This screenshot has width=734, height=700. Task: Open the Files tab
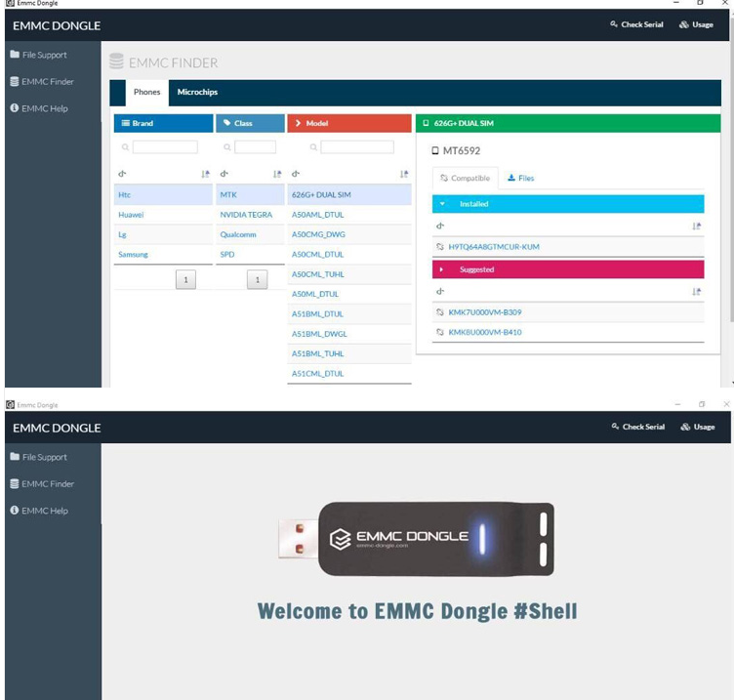coord(521,178)
